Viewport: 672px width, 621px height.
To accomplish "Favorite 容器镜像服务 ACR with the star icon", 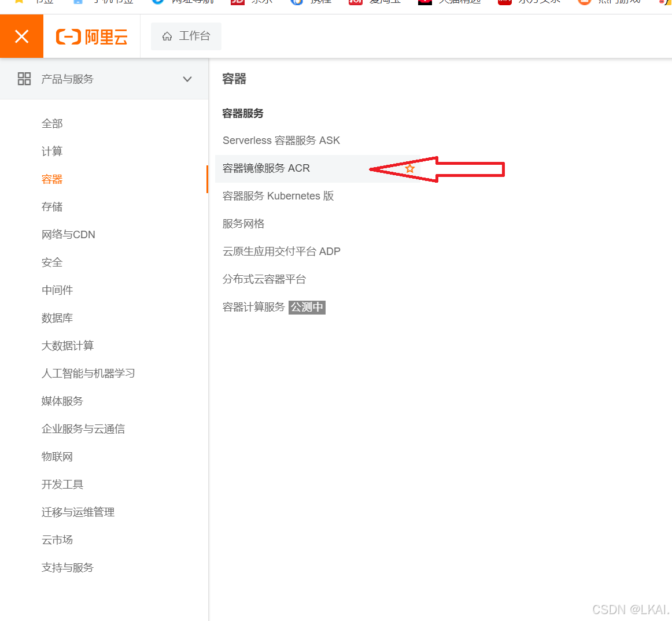I will coord(409,168).
